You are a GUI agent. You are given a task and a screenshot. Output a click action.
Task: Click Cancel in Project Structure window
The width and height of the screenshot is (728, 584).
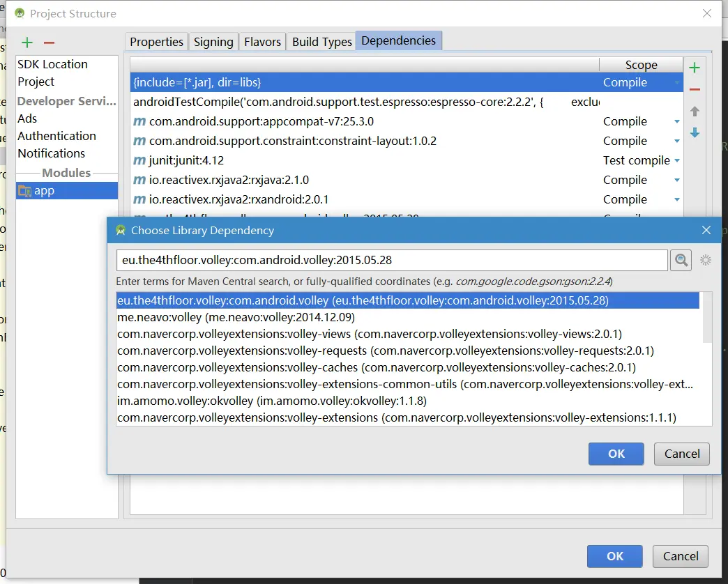click(x=680, y=556)
